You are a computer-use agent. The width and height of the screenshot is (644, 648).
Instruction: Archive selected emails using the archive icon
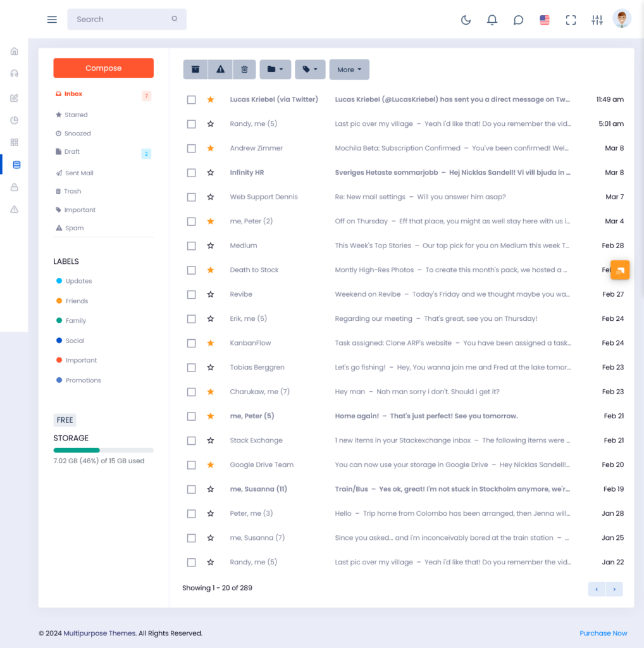tap(195, 69)
